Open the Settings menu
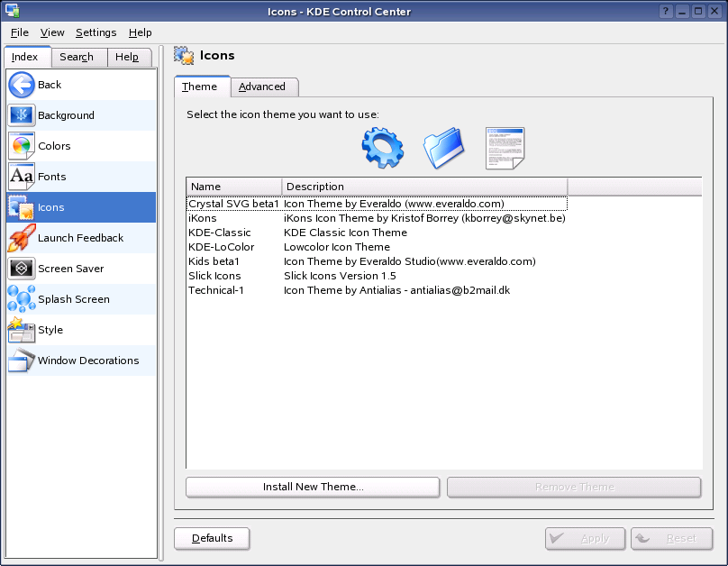 pos(96,32)
